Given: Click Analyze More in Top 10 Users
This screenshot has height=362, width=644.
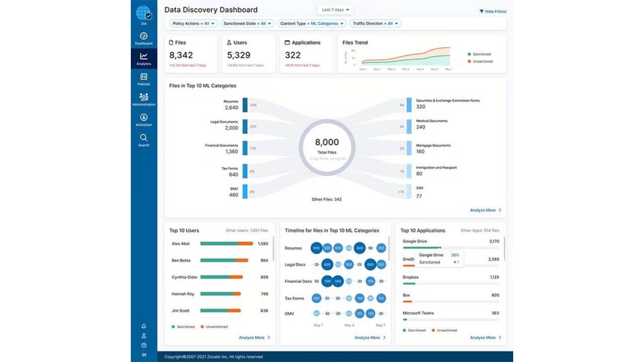Looking at the screenshot, I should [x=255, y=337].
